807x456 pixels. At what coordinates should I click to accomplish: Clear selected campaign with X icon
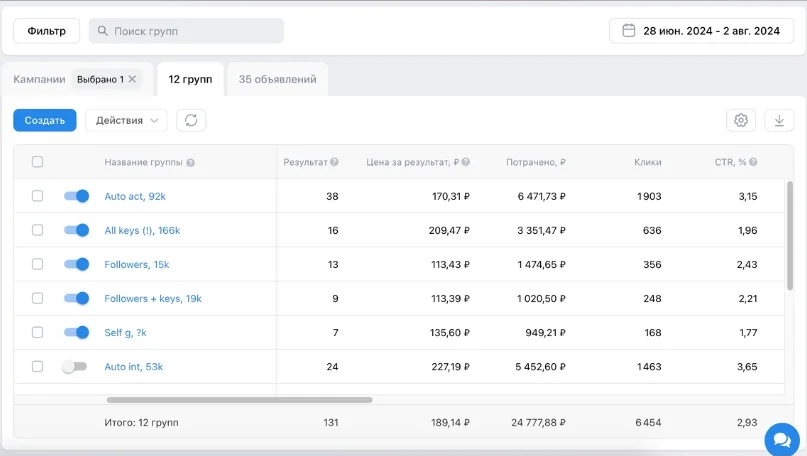132,79
